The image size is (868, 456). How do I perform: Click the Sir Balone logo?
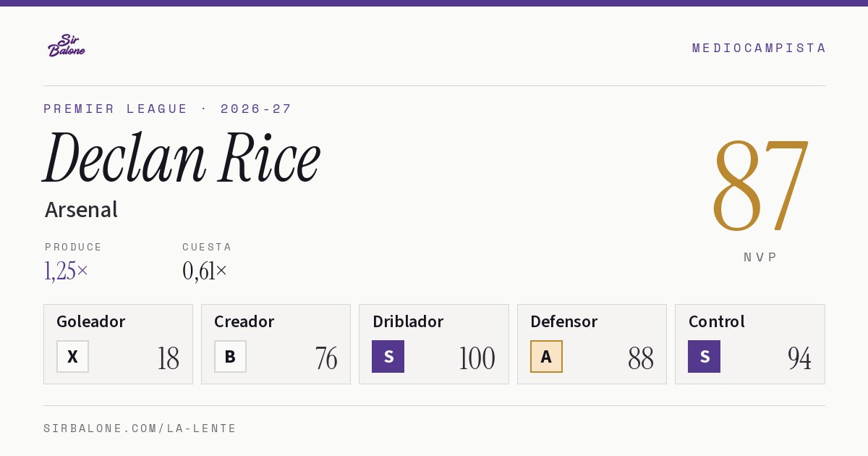coord(67,46)
